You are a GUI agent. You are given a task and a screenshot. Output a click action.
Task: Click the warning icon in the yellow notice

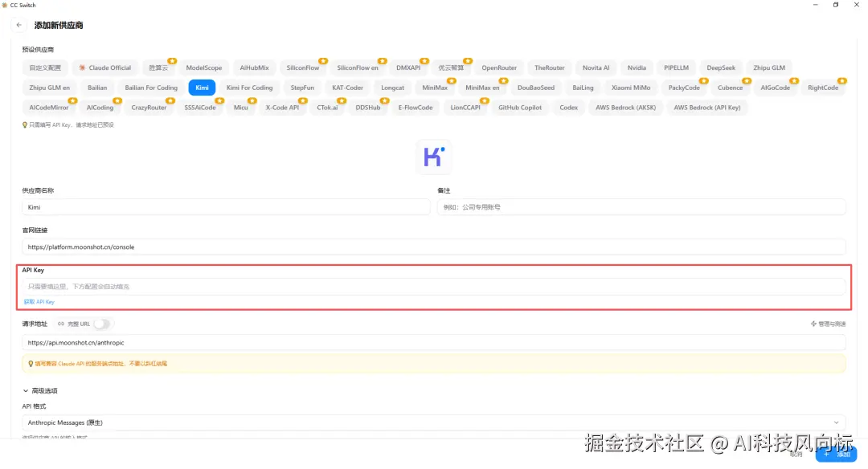pyautogui.click(x=31, y=363)
